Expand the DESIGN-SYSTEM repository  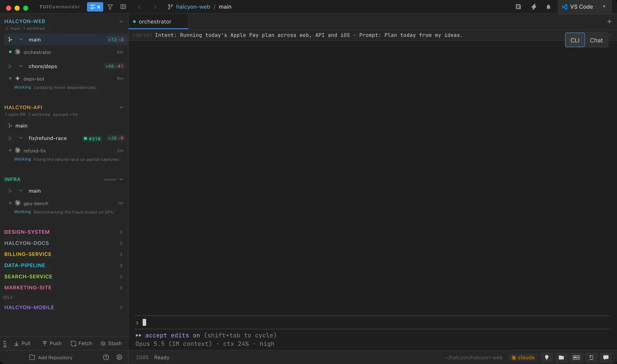pos(121,232)
